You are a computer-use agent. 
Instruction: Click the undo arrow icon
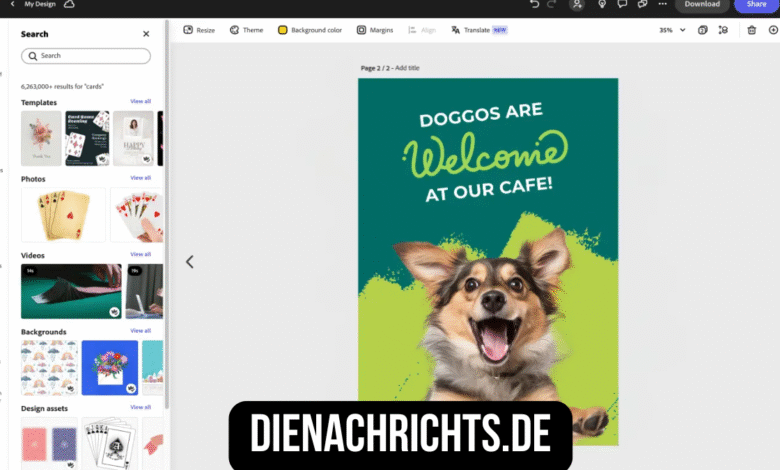[535, 4]
